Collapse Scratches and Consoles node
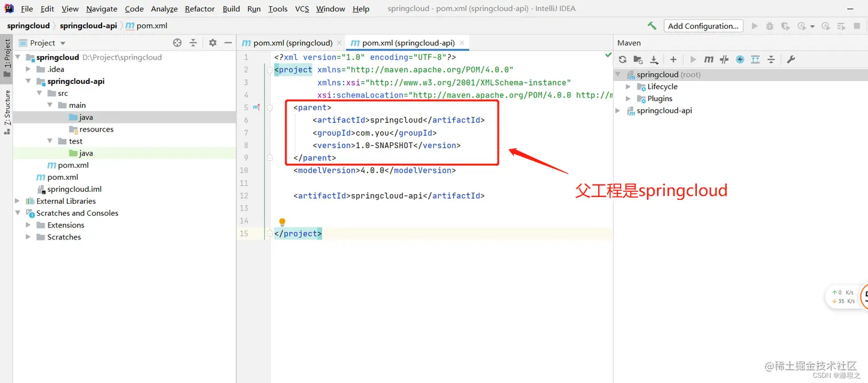868x383 pixels. pos(17,213)
